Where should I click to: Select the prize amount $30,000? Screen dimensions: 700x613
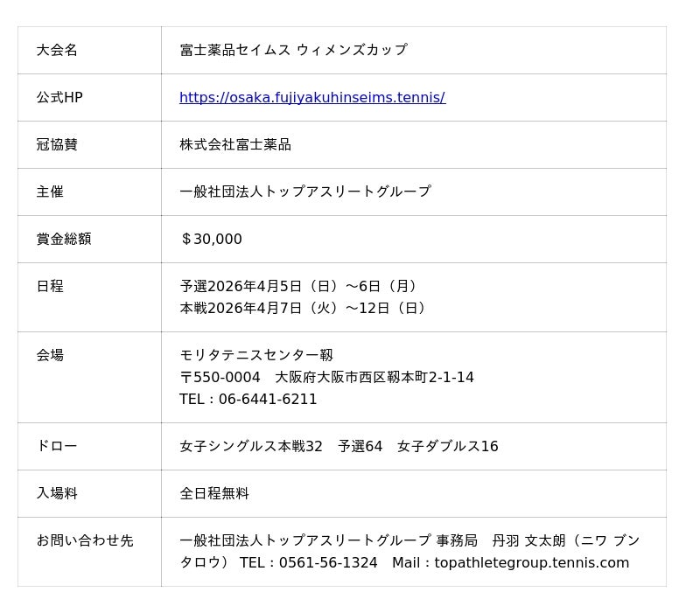tap(211, 239)
